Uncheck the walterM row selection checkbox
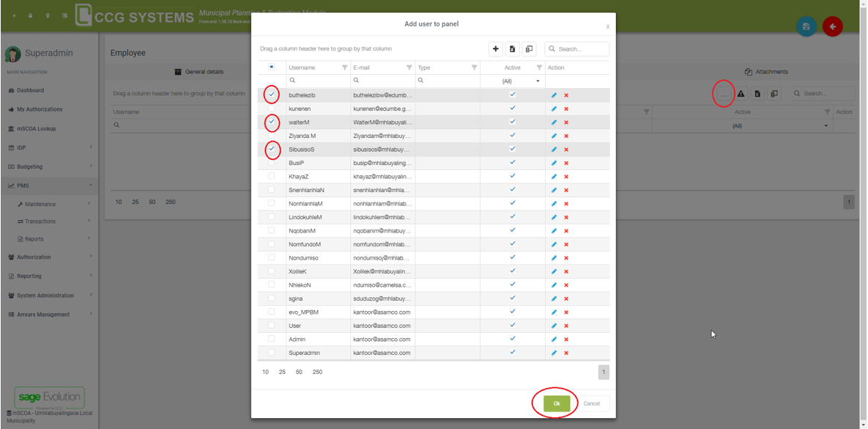The image size is (868, 429). [272, 122]
